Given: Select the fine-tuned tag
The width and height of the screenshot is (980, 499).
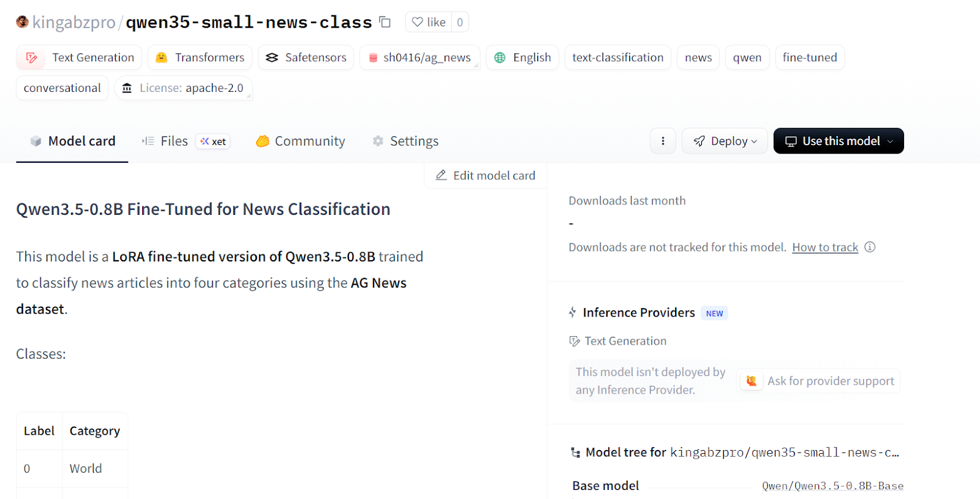Looking at the screenshot, I should pos(810,58).
